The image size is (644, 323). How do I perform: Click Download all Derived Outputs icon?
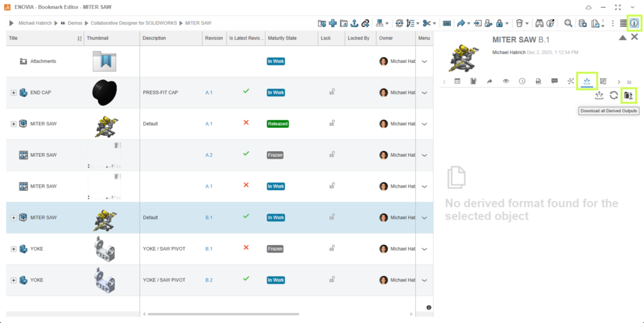(x=628, y=95)
